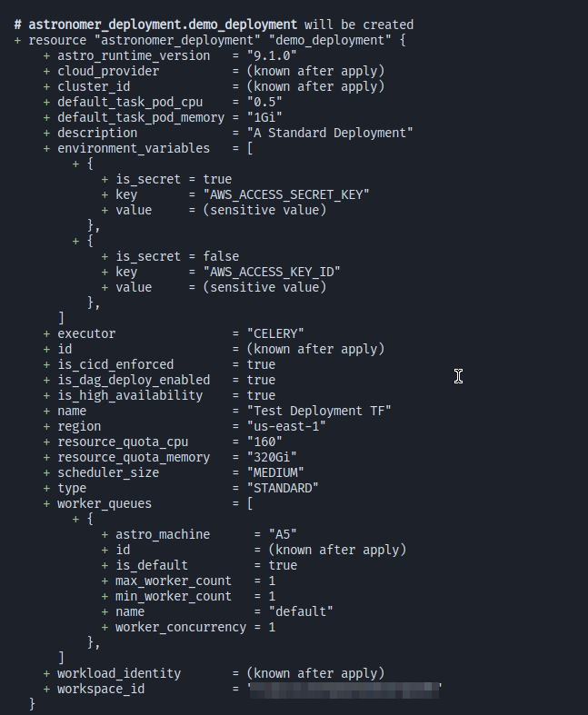Click the worker_queues attribute name
Viewport: 588px width, 715px height.
105,503
